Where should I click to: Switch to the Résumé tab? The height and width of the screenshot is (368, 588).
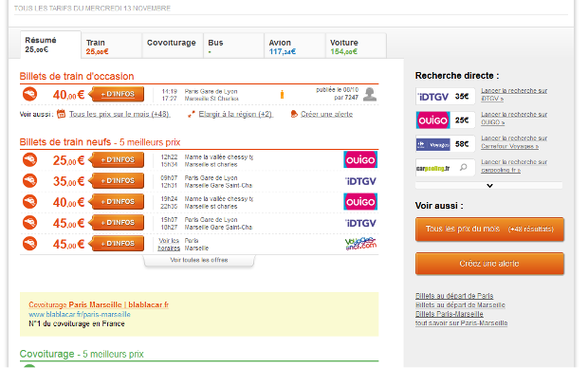pos(50,45)
